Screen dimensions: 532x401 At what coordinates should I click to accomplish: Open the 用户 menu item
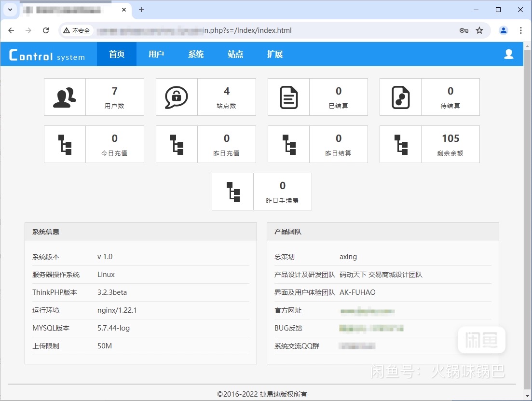[x=156, y=54]
